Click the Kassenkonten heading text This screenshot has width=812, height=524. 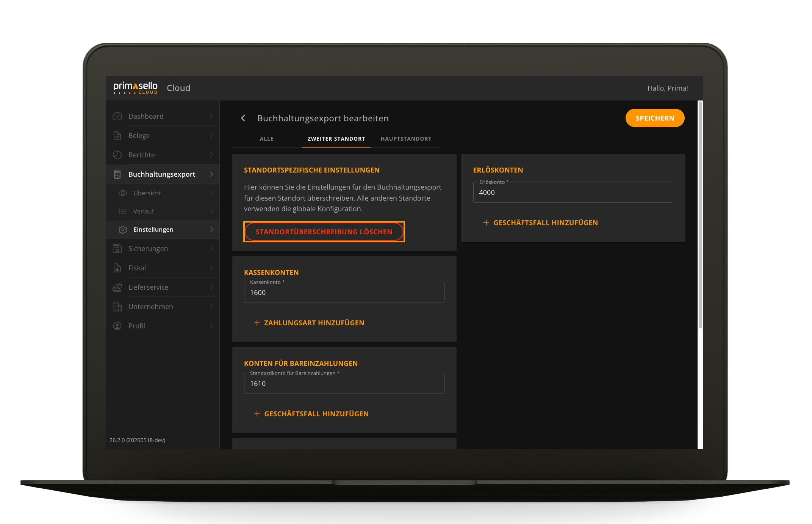(271, 273)
